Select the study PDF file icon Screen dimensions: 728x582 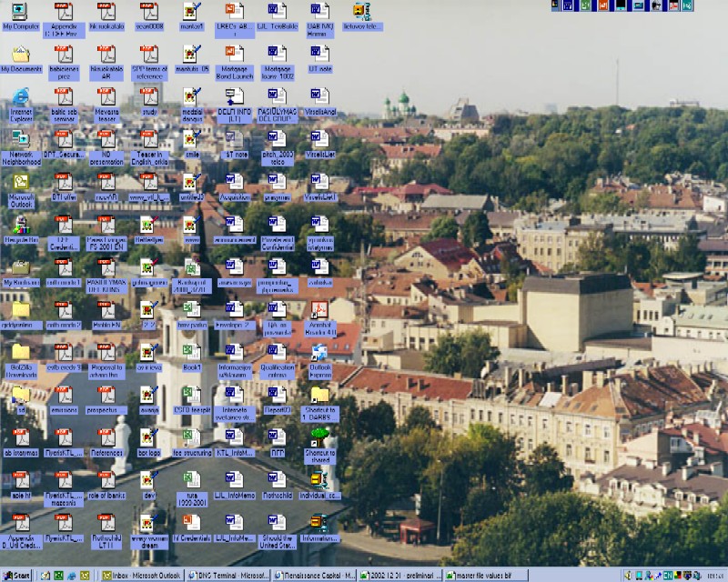point(149,96)
